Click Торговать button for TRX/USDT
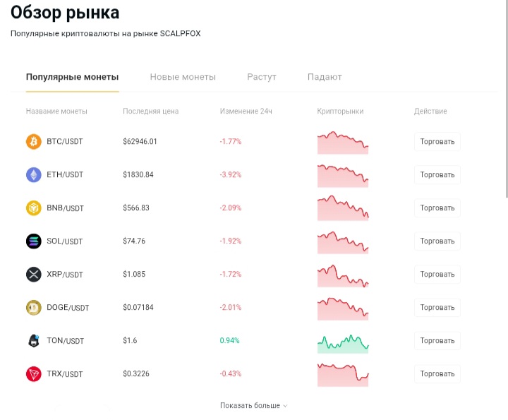 coord(437,374)
